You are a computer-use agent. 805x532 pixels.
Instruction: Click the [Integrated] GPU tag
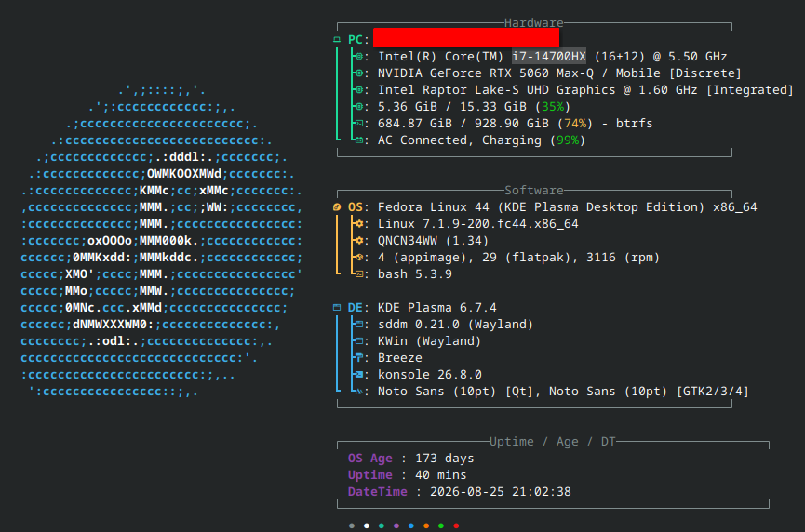[750, 90]
